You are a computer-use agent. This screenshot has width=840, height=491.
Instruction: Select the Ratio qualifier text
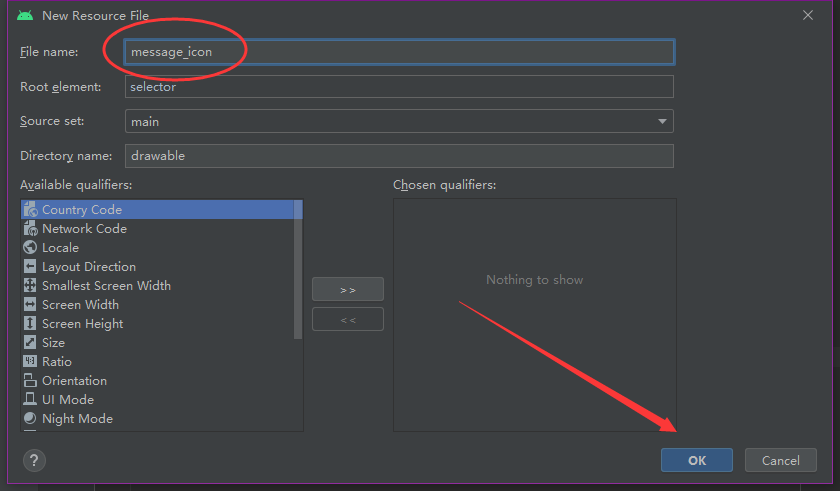pos(57,362)
